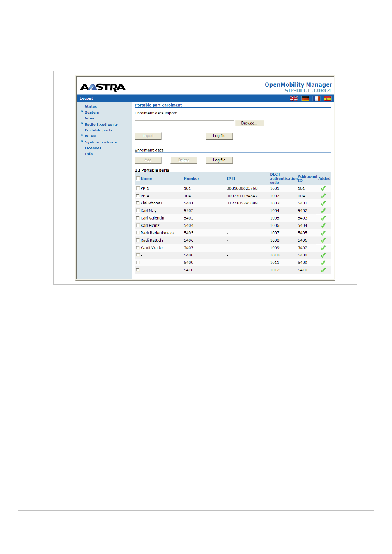Click Added checkmark in Radi Radenkowicz row
Screen dimensions: 392x554
tap(323, 233)
